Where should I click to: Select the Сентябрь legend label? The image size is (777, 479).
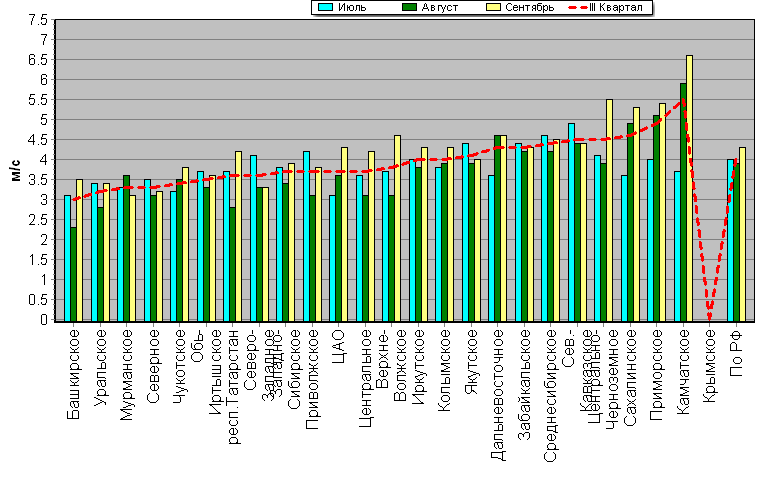click(529, 7)
